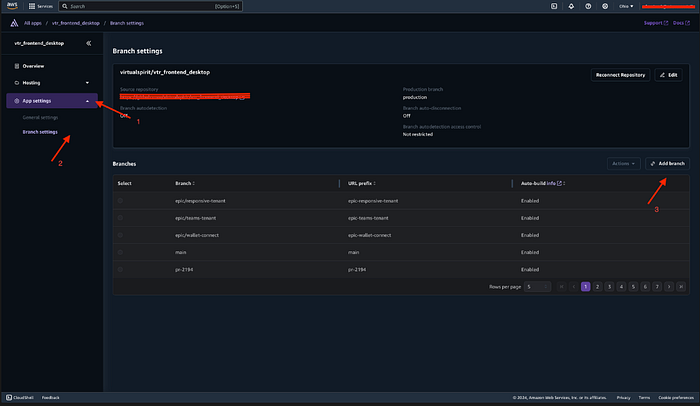700x406 pixels.
Task: Sort by URL prefix column header
Action: pyautogui.click(x=362, y=183)
